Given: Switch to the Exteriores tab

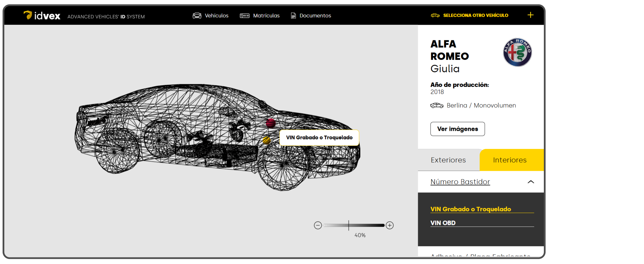Looking at the screenshot, I should tap(448, 160).
